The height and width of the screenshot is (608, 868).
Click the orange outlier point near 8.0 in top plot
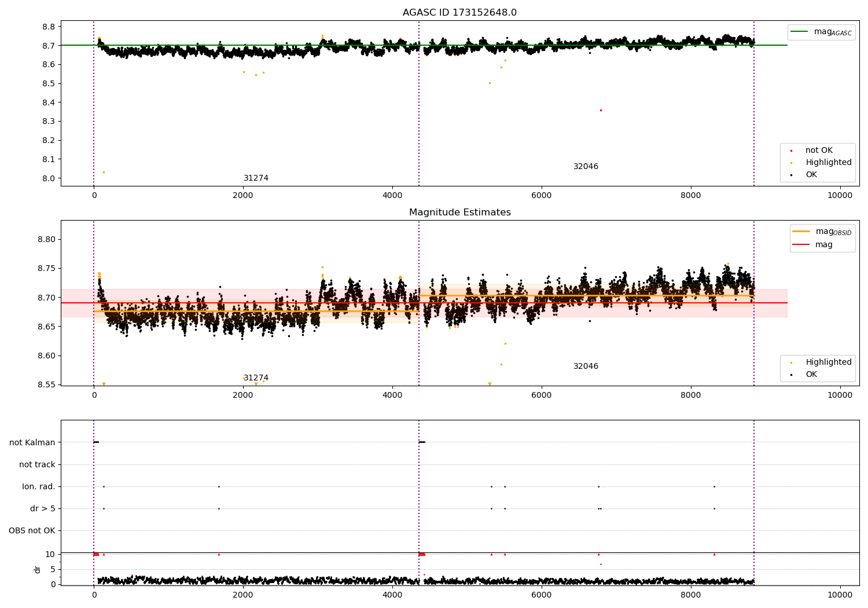(104, 172)
